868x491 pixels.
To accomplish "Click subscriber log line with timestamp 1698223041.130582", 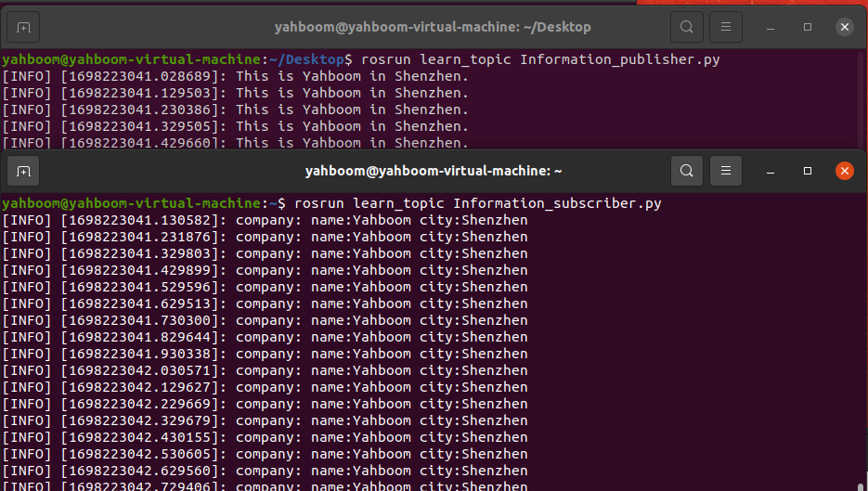I will 265,220.
